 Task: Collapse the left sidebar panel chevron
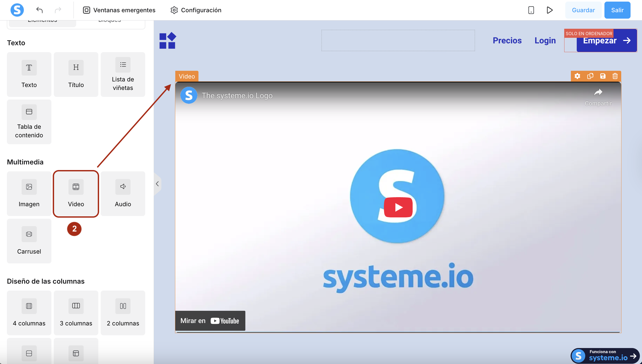(x=157, y=184)
